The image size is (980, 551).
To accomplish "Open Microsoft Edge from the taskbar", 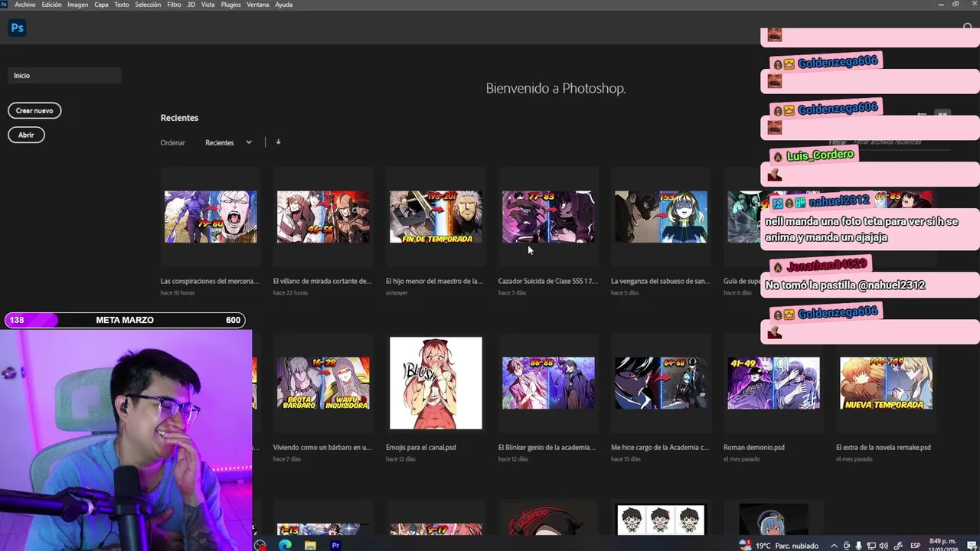I will [285, 546].
